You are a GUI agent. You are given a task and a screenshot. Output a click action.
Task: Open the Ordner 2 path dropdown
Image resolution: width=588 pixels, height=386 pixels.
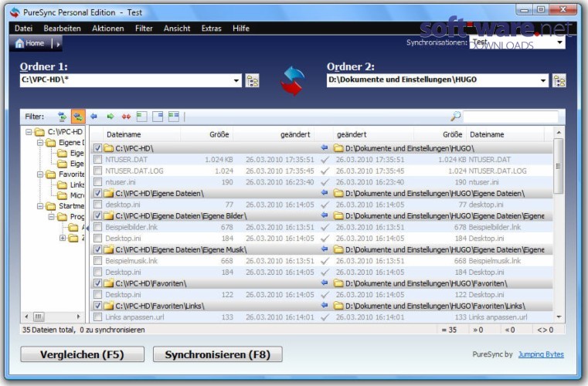coord(543,80)
